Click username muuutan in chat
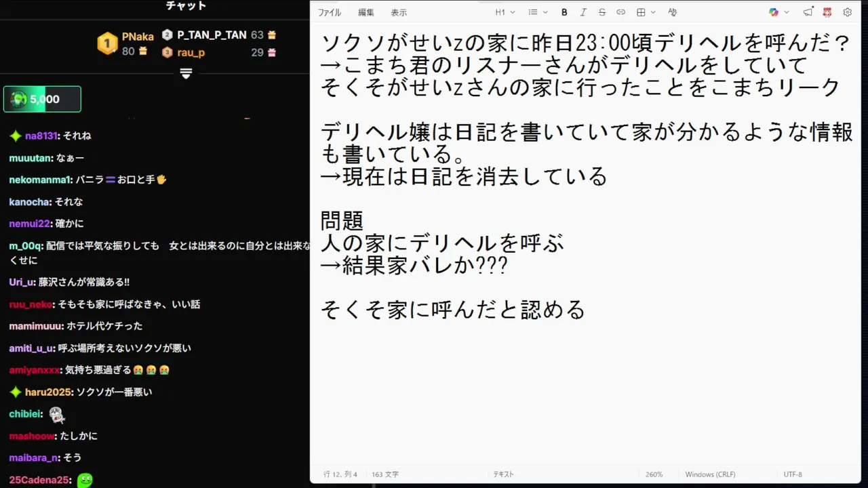The width and height of the screenshot is (868, 488). tap(31, 158)
